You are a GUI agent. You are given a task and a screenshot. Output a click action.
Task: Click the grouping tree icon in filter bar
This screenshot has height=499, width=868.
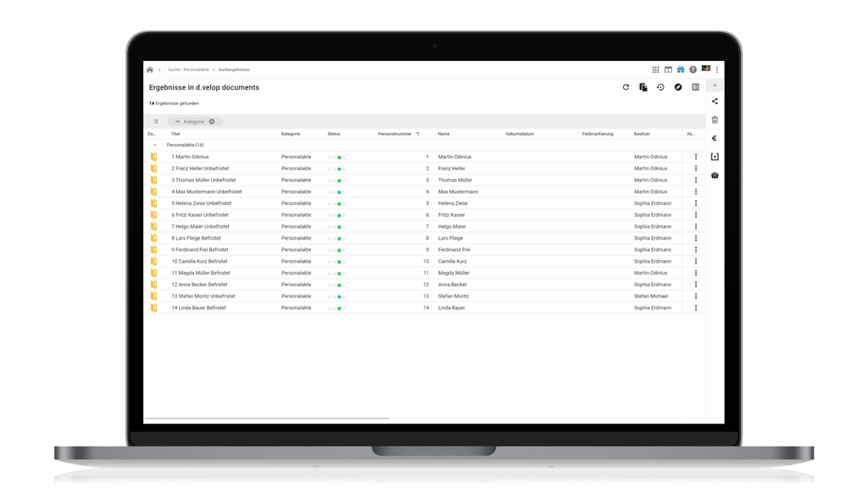coord(156,122)
